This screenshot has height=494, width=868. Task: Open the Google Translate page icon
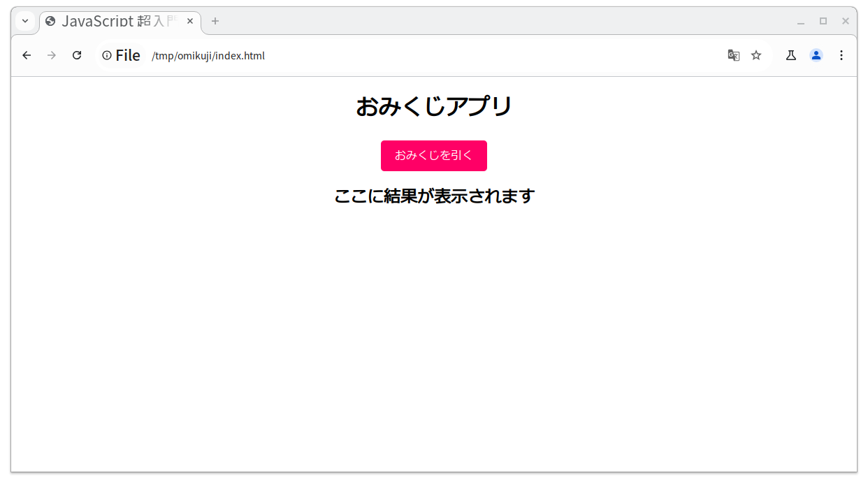point(733,55)
